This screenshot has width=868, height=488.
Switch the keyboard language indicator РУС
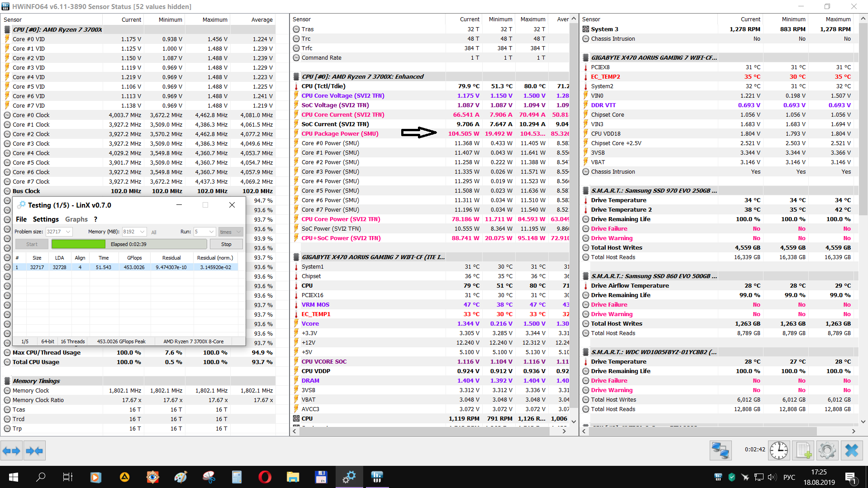tap(789, 477)
